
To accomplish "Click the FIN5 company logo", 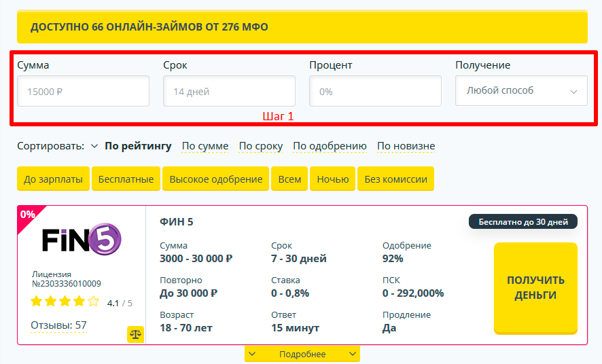I will pyautogui.click(x=81, y=240).
